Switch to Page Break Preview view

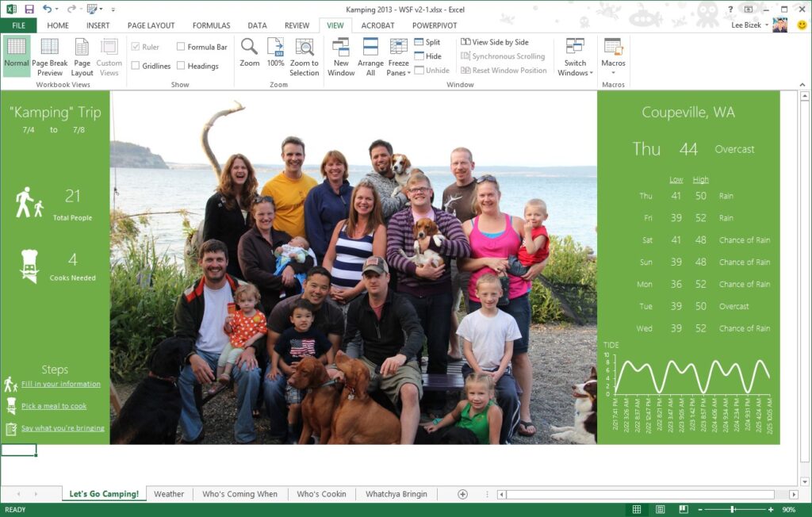[x=50, y=56]
